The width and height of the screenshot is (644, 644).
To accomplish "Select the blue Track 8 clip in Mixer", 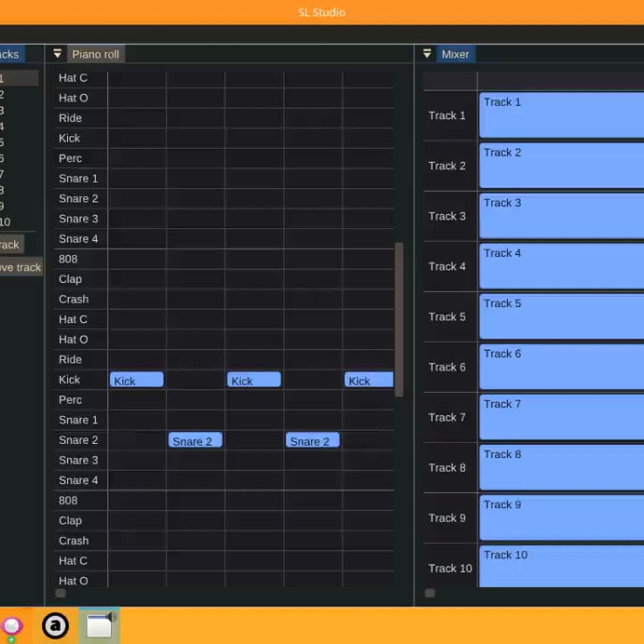I will coord(562,467).
